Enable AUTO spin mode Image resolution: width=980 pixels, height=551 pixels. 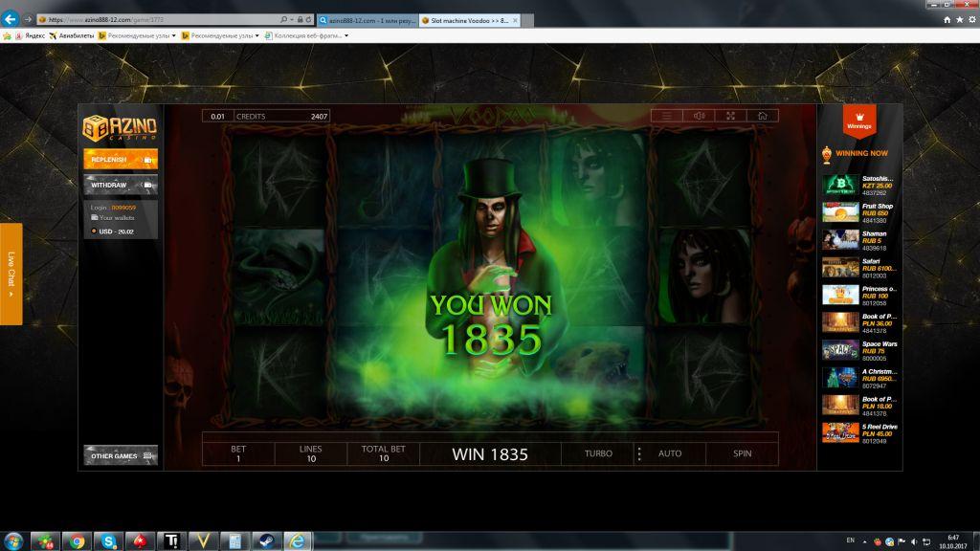click(x=670, y=453)
